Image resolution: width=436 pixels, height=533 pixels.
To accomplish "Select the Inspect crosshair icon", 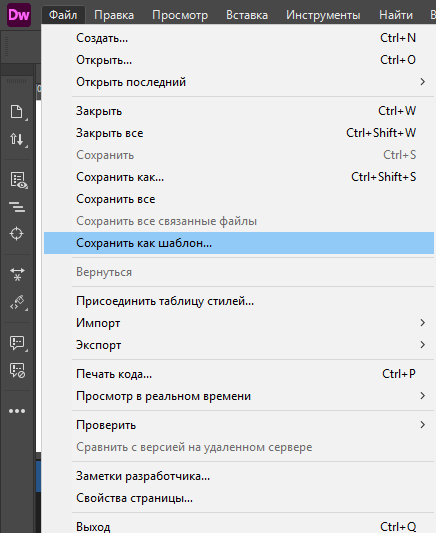I will [17, 234].
